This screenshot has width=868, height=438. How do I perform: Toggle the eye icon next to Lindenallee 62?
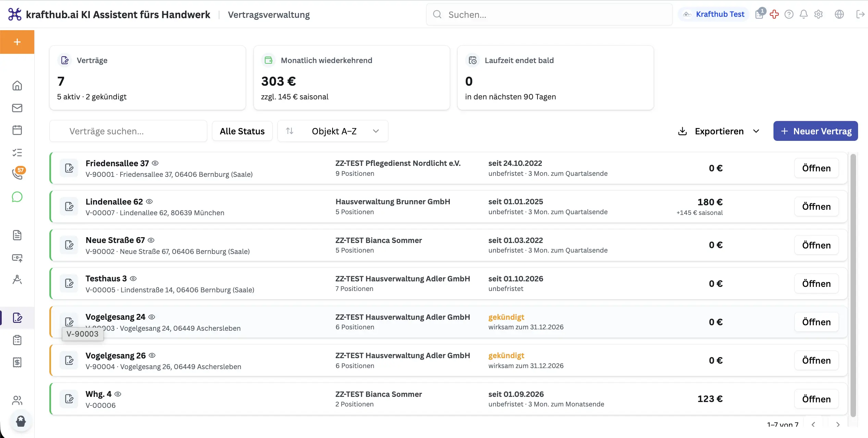149,202
